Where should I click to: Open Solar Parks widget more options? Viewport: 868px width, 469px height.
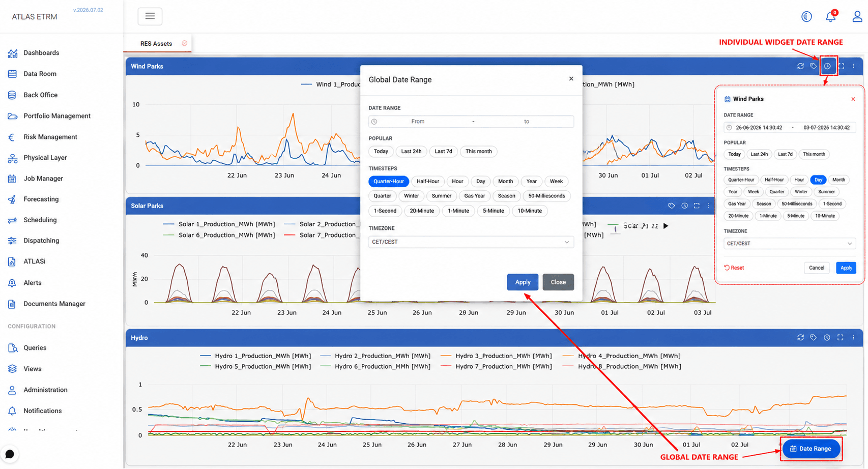[708, 206]
